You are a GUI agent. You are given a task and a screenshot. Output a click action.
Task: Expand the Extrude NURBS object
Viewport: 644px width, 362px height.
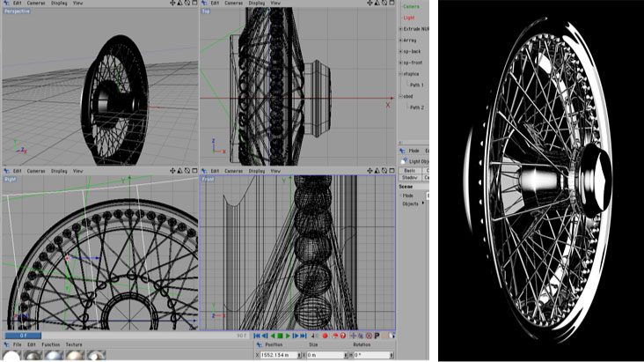399,28
